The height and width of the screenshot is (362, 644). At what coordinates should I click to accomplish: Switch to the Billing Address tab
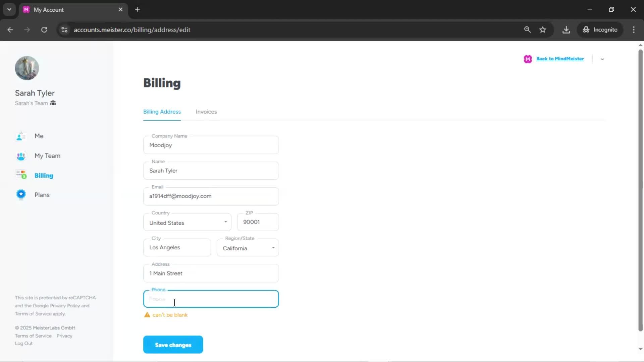(x=162, y=112)
